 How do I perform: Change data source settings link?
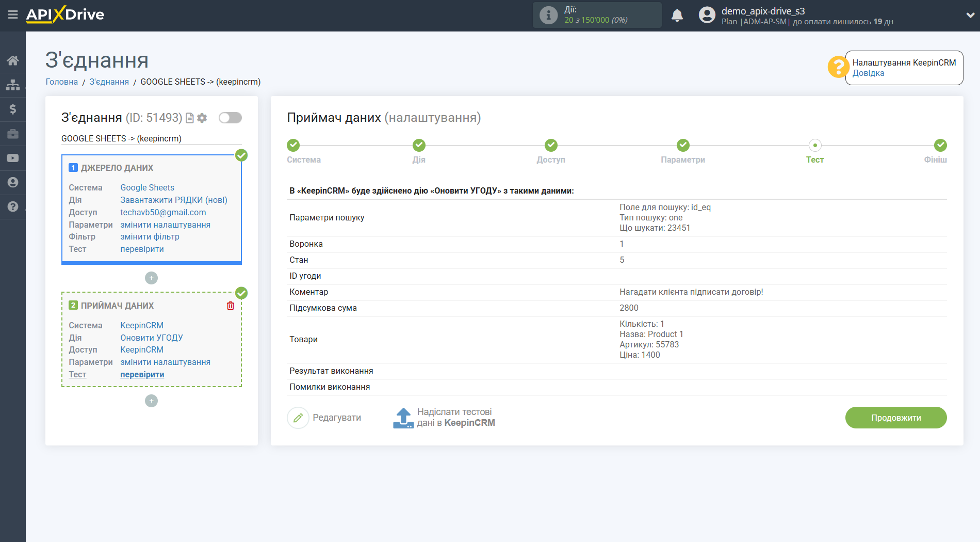click(165, 225)
